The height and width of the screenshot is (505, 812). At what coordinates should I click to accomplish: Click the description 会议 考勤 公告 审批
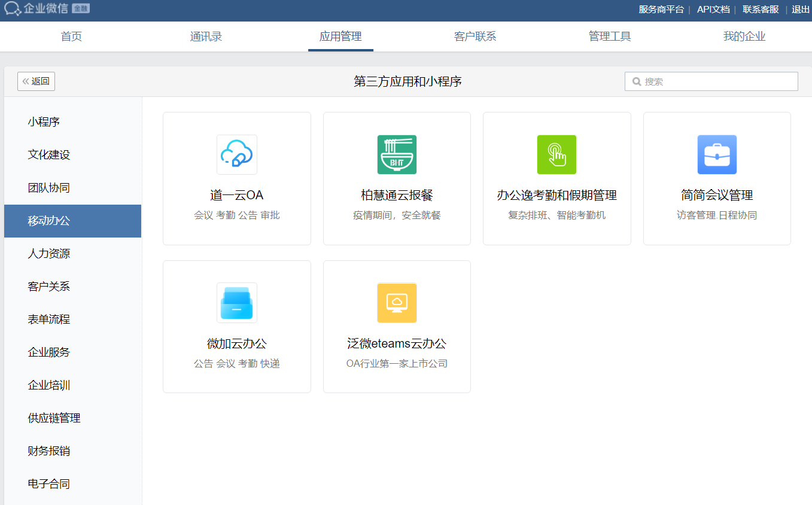tap(237, 215)
